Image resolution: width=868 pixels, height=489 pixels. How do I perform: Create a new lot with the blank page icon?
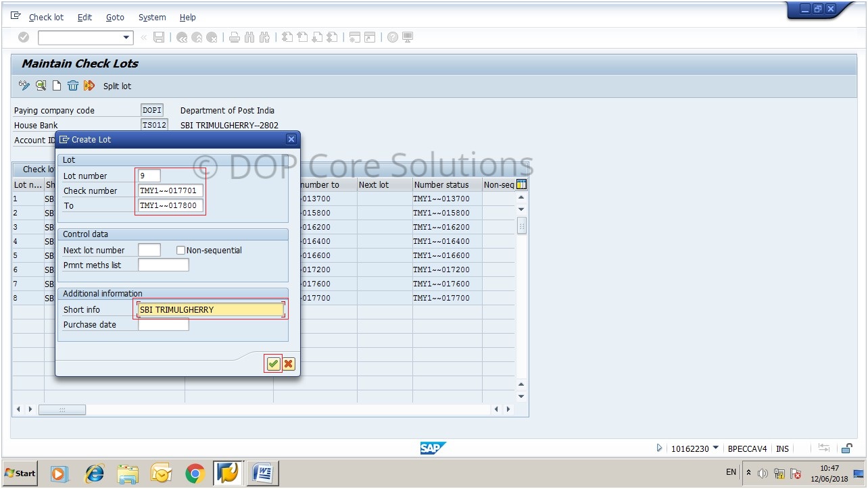57,86
